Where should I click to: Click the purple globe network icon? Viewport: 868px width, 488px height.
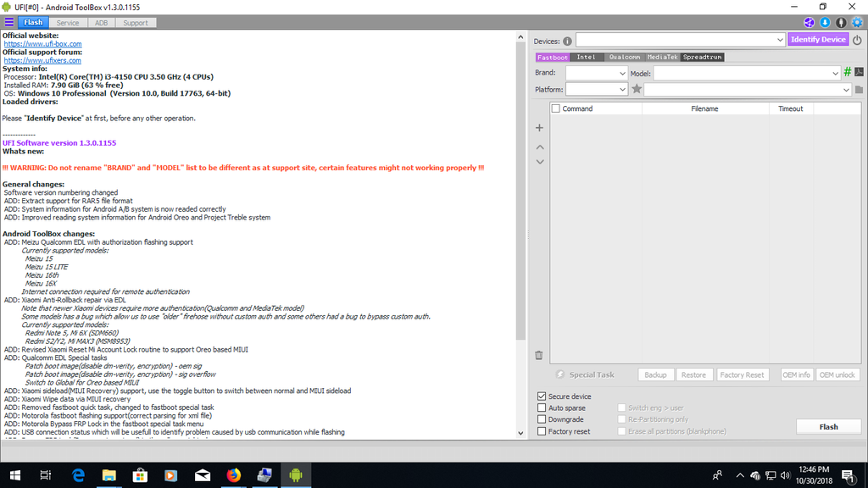click(x=809, y=22)
